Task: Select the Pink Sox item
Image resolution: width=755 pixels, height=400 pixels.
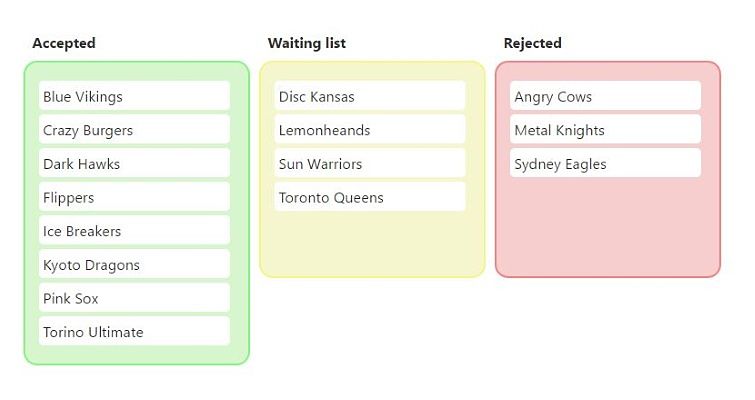Action: (x=134, y=298)
